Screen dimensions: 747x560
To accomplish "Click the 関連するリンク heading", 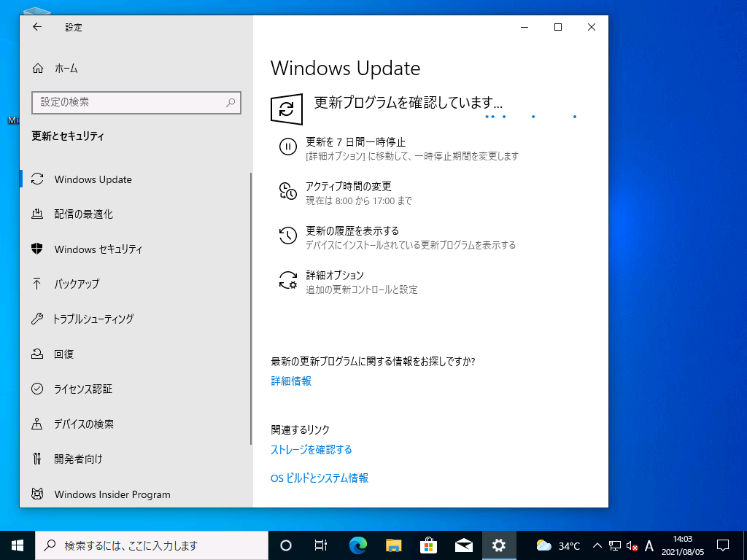I will (x=300, y=429).
